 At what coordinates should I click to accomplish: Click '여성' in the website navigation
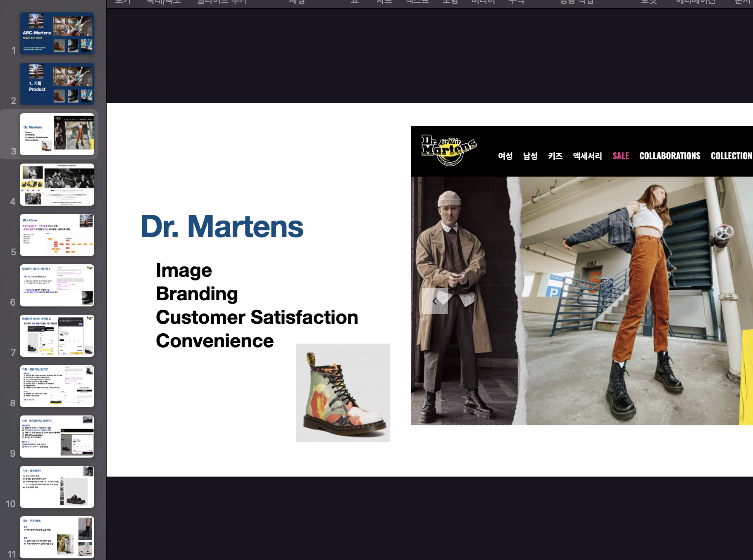(x=505, y=156)
